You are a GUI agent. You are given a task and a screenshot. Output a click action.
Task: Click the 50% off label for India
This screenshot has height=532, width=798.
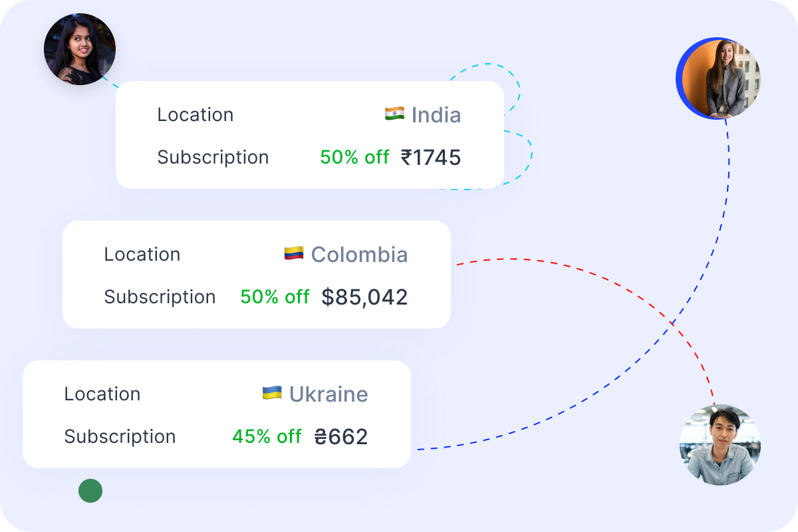click(x=354, y=158)
